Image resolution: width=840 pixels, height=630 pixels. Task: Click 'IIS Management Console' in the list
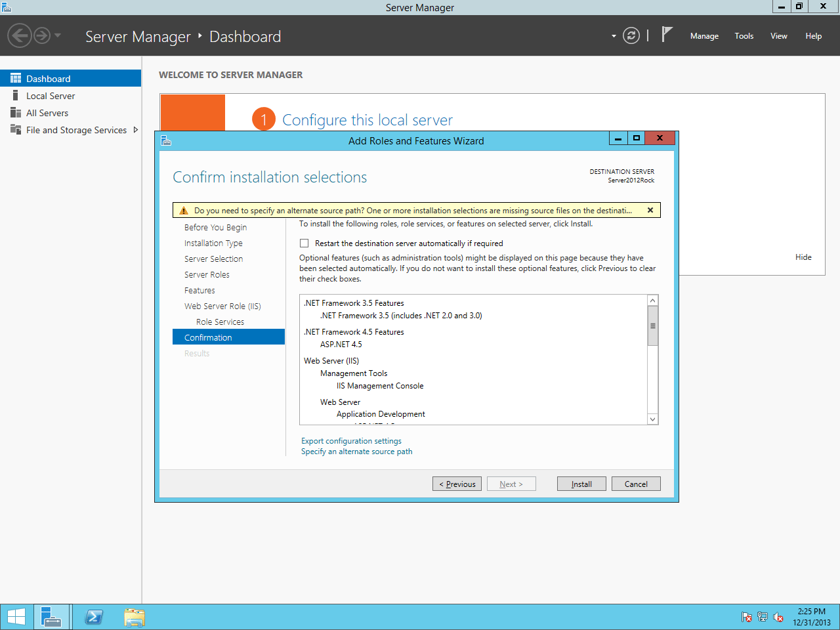click(x=380, y=386)
